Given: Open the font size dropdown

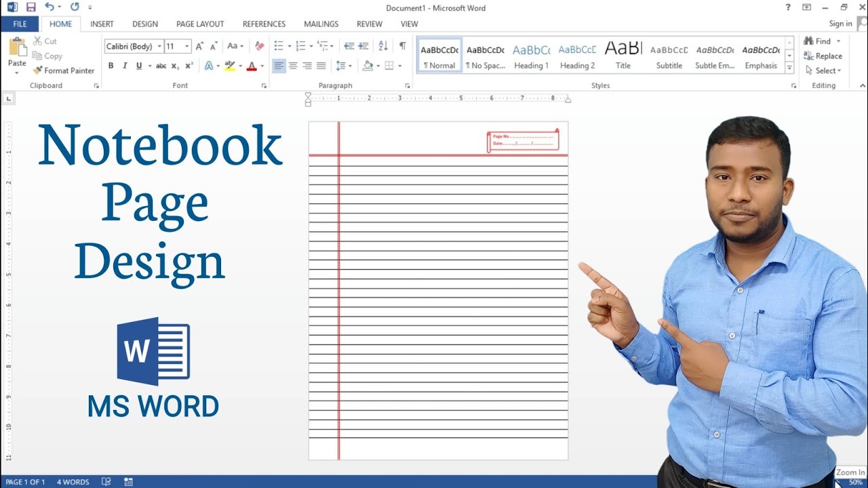Looking at the screenshot, I should coord(187,46).
